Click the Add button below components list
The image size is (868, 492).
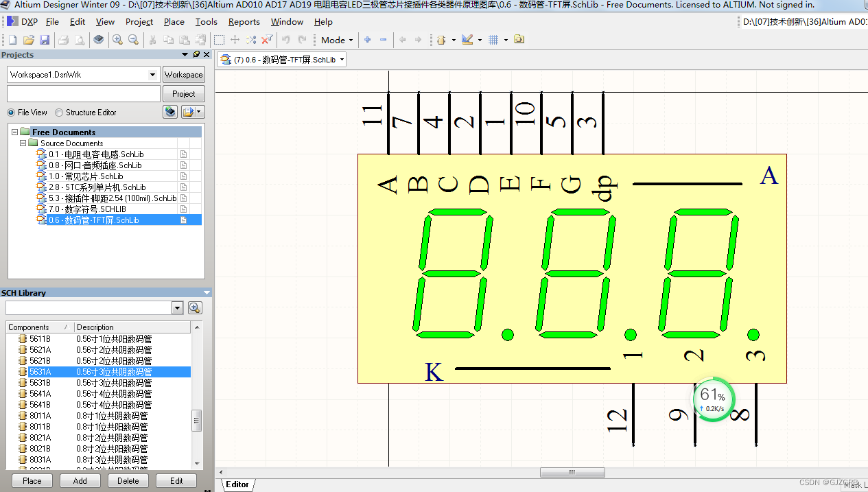tap(80, 480)
